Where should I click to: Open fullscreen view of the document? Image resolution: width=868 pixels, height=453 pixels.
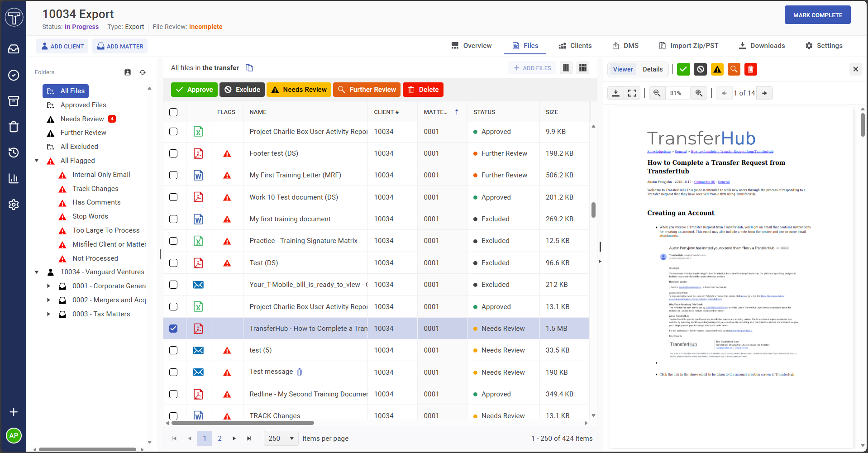coord(632,93)
